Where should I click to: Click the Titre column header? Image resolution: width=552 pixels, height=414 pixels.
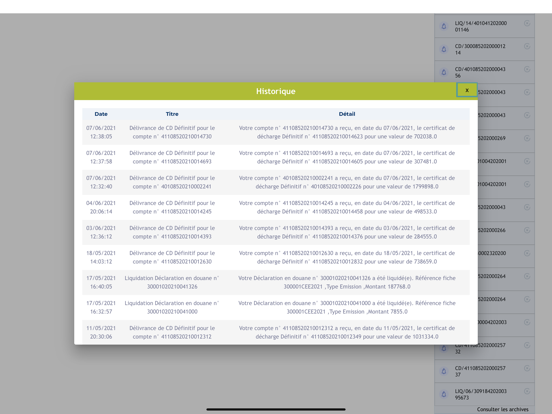pyautogui.click(x=172, y=114)
